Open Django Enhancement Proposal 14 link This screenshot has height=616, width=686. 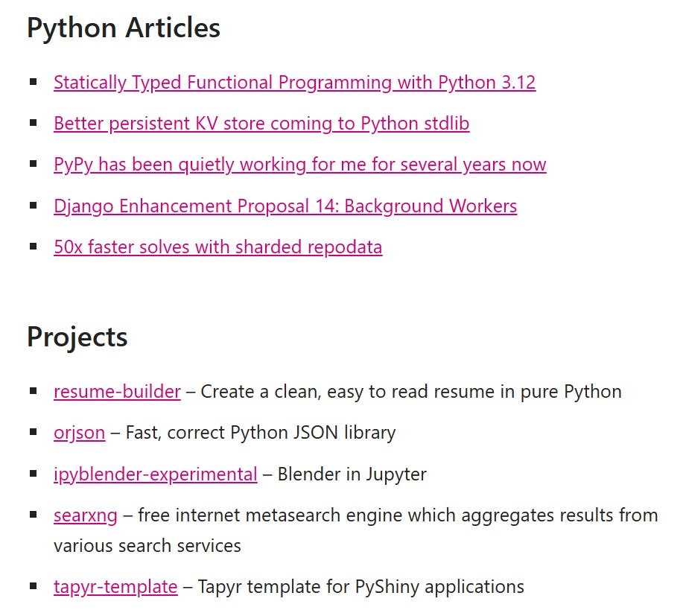click(285, 206)
